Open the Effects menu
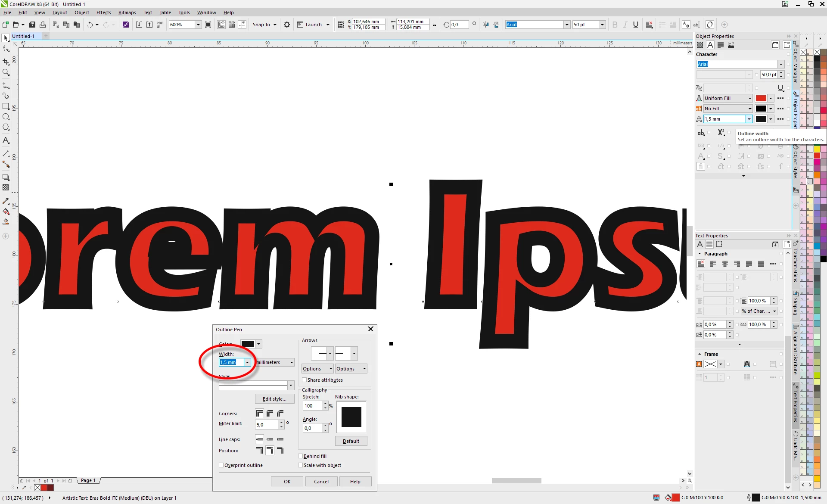827x504 pixels. coord(103,12)
